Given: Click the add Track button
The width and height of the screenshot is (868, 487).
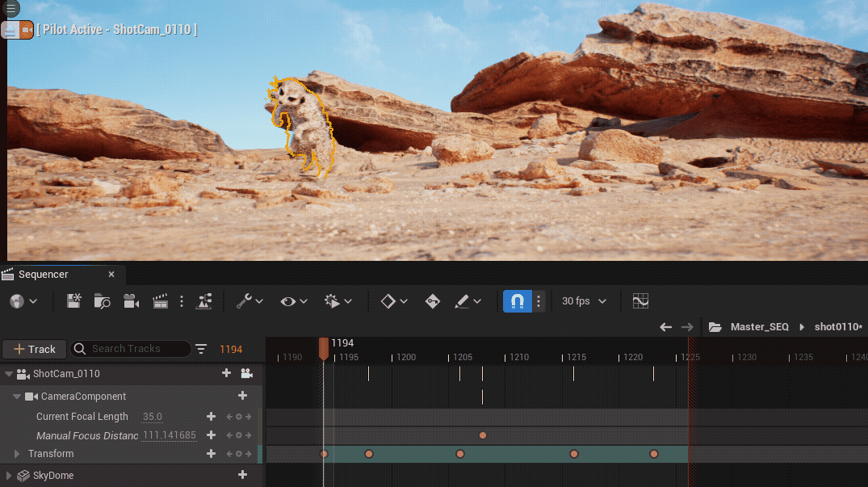Looking at the screenshot, I should (x=34, y=349).
